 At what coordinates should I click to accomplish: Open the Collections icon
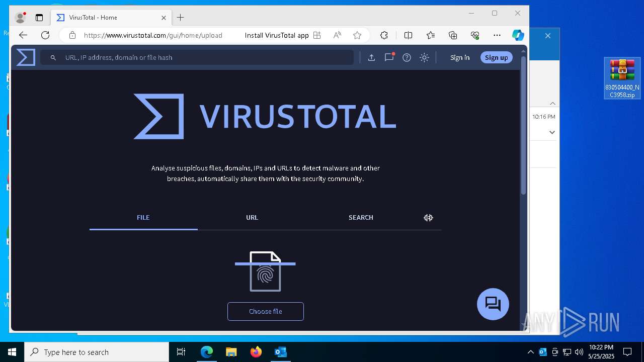(453, 35)
